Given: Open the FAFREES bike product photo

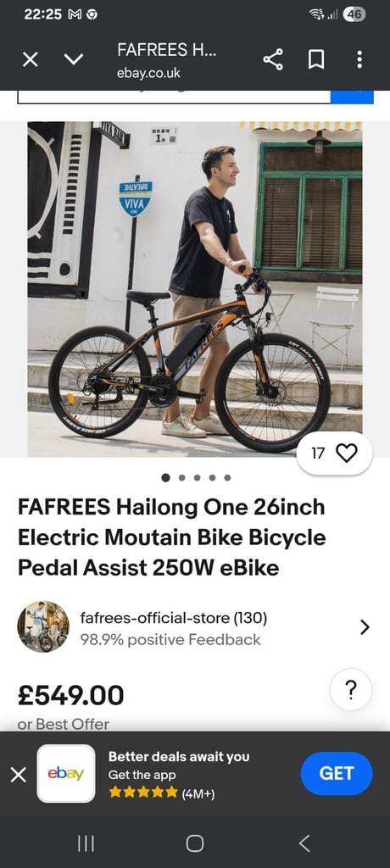Looking at the screenshot, I should pyautogui.click(x=195, y=289).
